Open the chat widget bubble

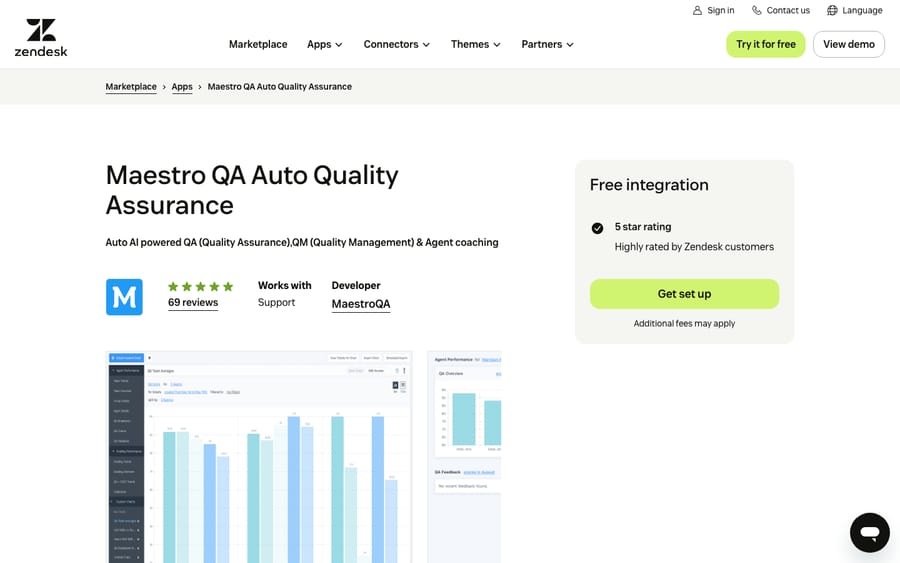click(x=870, y=533)
